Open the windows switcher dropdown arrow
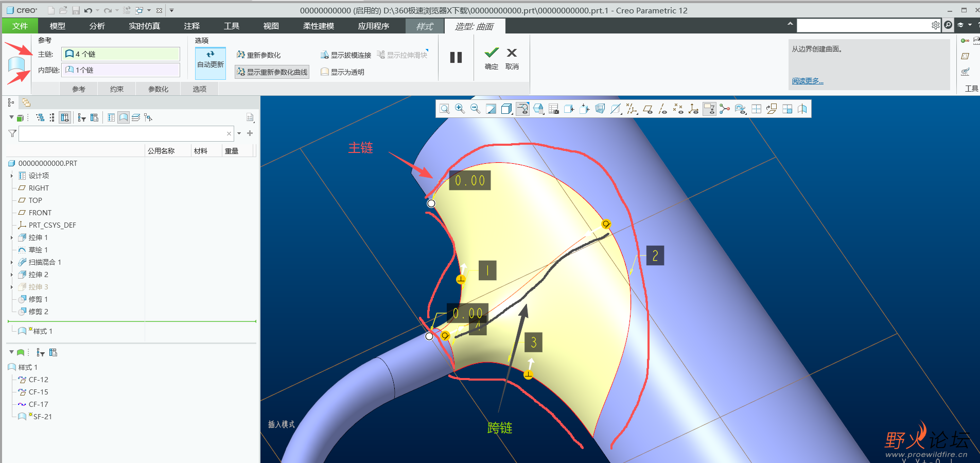 pos(149,10)
